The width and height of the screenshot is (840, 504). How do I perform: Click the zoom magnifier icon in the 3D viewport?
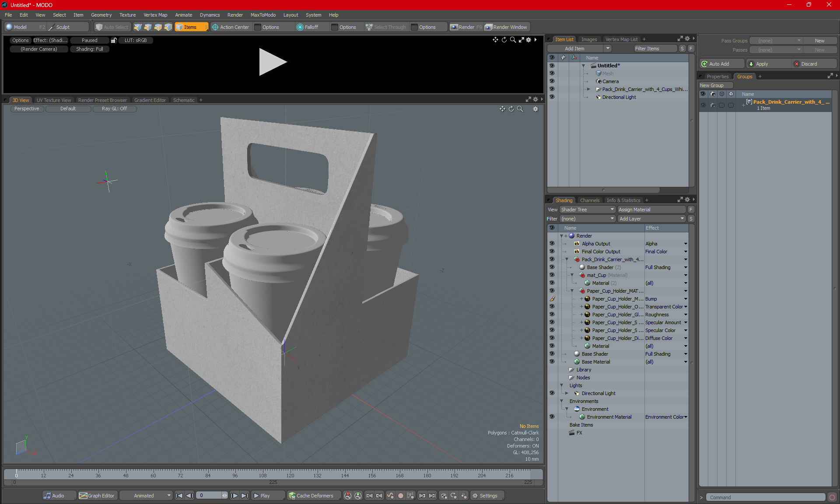[520, 109]
